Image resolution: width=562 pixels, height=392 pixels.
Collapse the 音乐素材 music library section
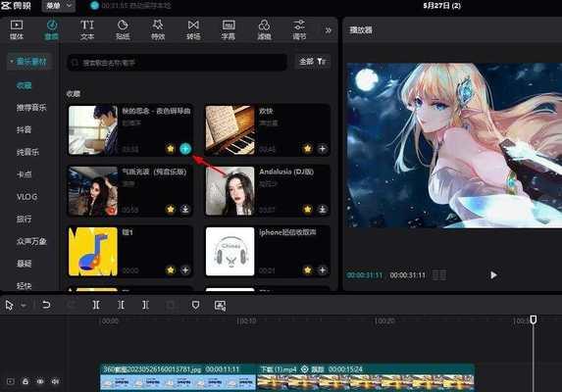coord(28,62)
